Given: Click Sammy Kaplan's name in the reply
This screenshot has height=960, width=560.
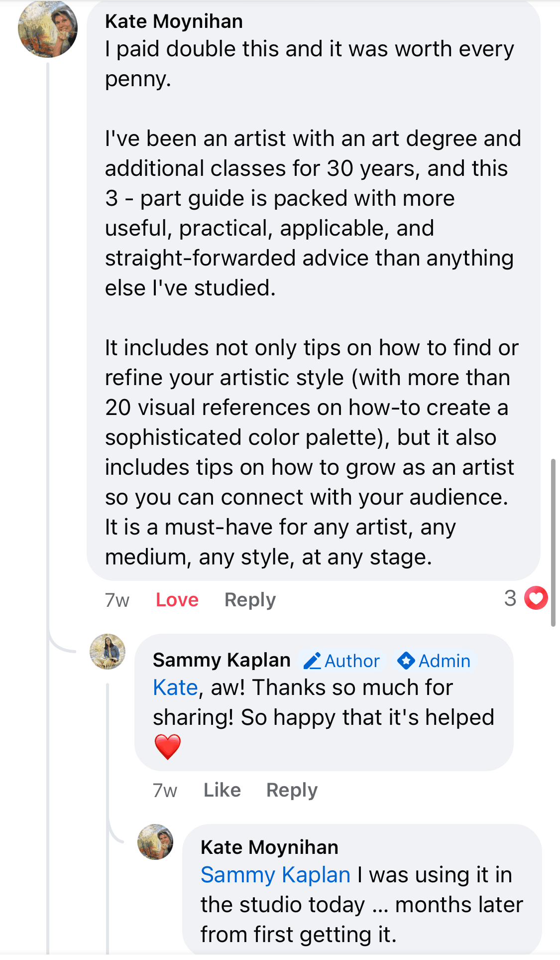Looking at the screenshot, I should (222, 660).
